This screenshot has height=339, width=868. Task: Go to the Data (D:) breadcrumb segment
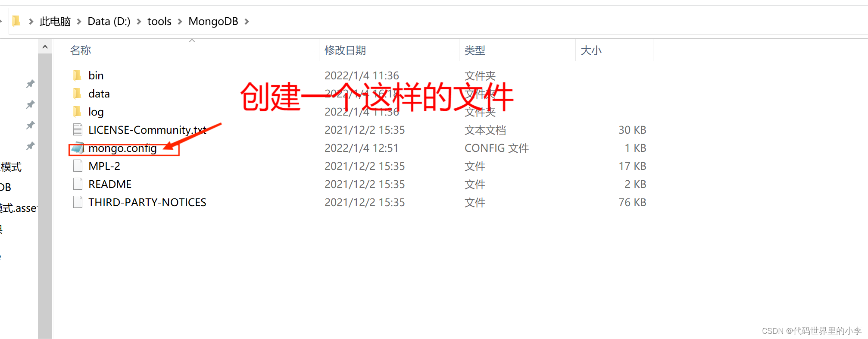point(109,22)
